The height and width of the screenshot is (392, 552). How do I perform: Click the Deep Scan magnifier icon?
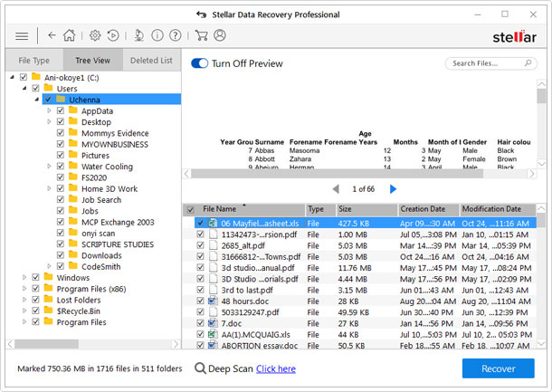(x=200, y=368)
